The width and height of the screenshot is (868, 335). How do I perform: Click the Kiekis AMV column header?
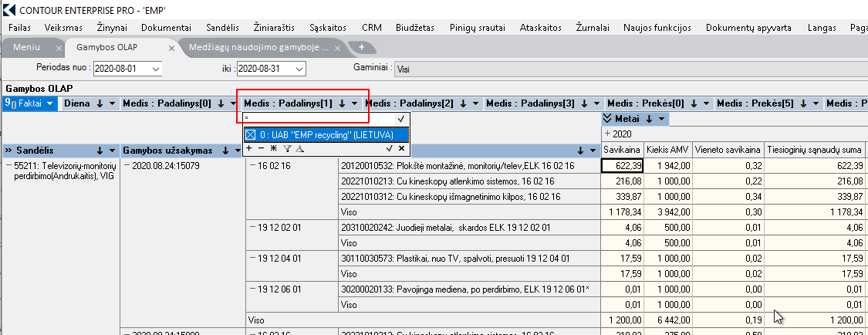coord(668,150)
